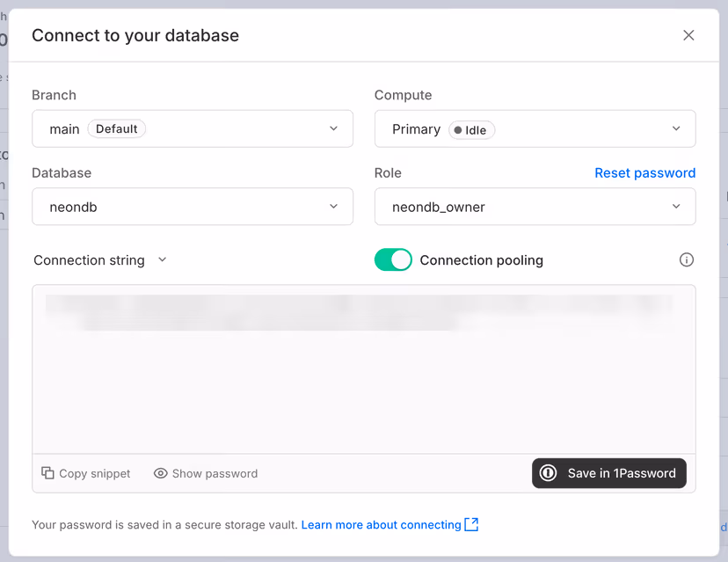Click the 1Password icon on the dark button
Screen dimensions: 728x562
[x=549, y=473]
